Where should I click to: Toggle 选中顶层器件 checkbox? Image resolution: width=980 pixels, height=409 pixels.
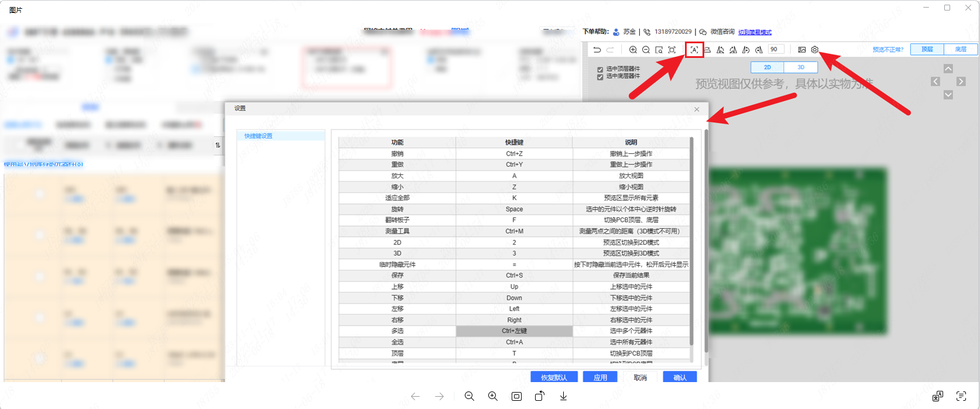(600, 69)
